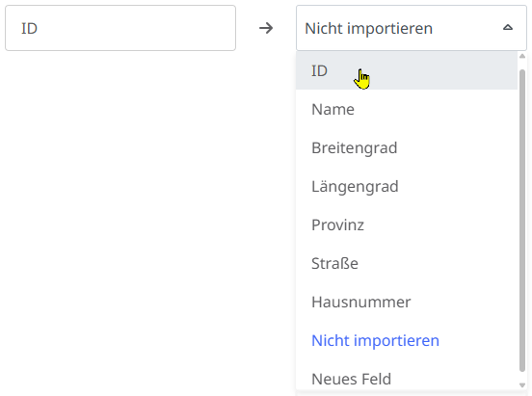
Task: Select Breitengrad as target field
Action: tap(407, 147)
